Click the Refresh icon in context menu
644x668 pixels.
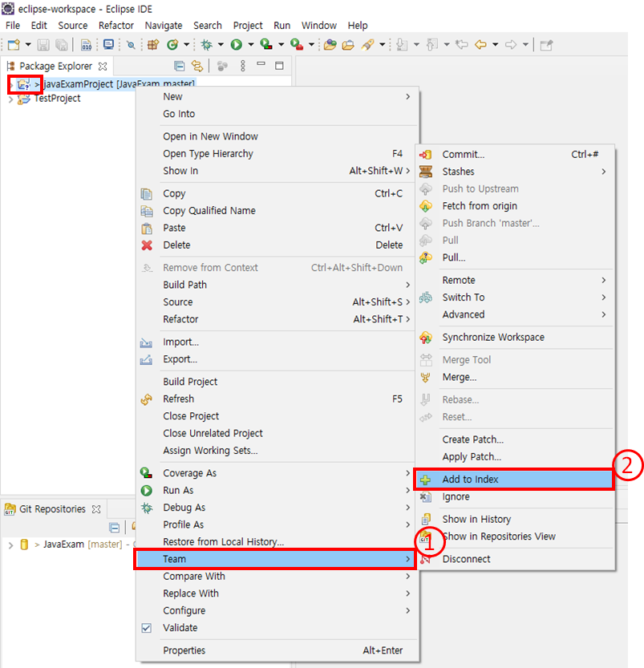147,399
